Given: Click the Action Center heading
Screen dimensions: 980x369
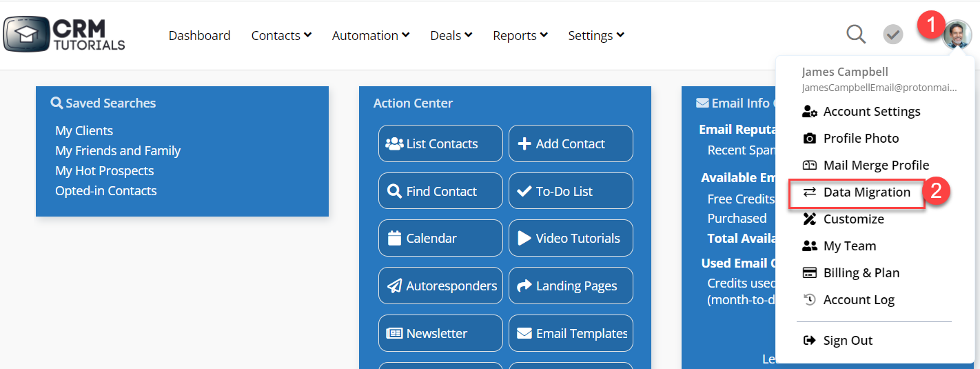Looking at the screenshot, I should pos(413,103).
